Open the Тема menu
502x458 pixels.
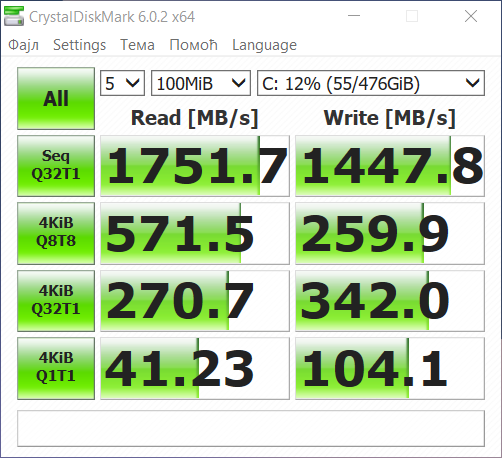tap(137, 45)
